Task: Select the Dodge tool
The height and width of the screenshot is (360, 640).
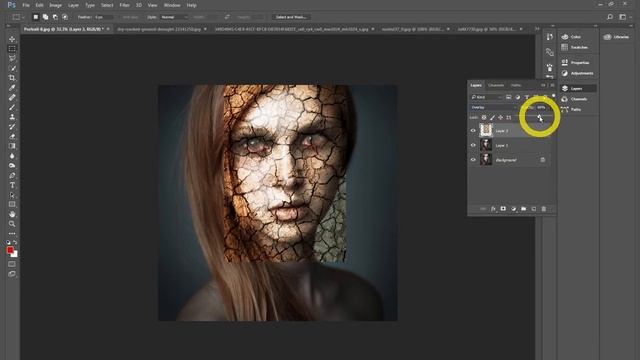Action: pyautogui.click(x=12, y=166)
